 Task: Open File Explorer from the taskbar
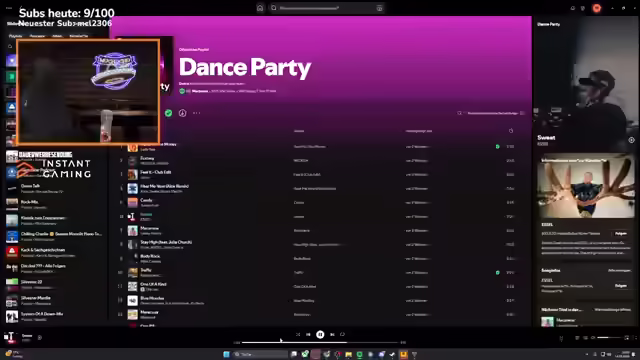click(x=349, y=354)
